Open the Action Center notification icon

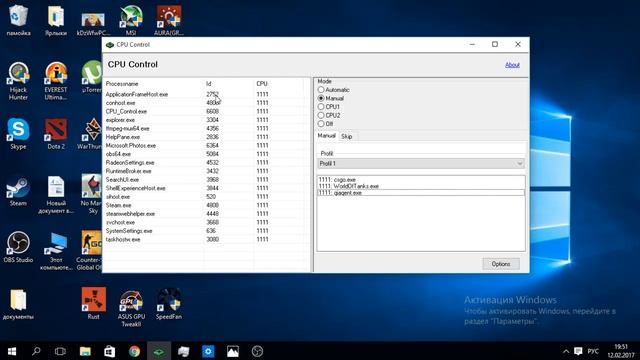[x=578, y=351]
